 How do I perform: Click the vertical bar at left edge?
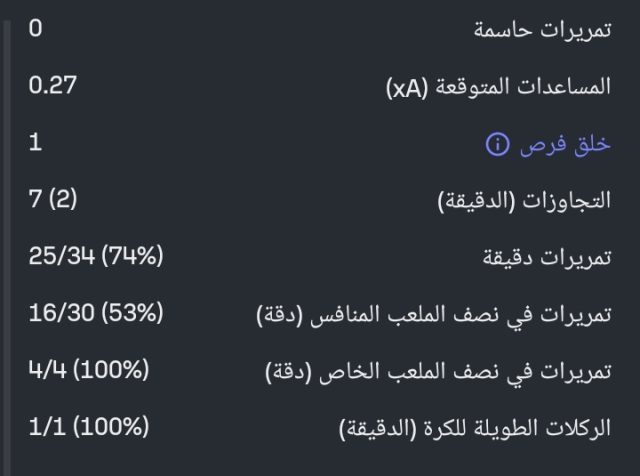(x=5, y=238)
